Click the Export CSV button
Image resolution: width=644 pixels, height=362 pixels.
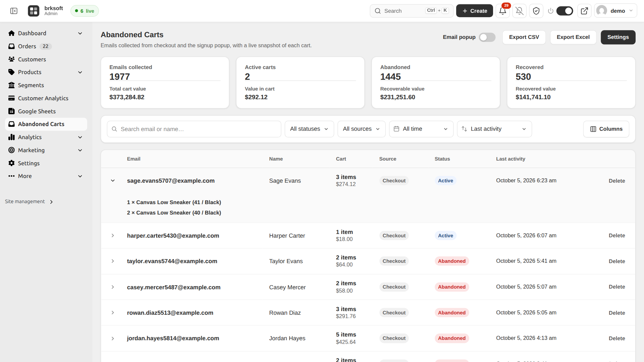coord(524,37)
